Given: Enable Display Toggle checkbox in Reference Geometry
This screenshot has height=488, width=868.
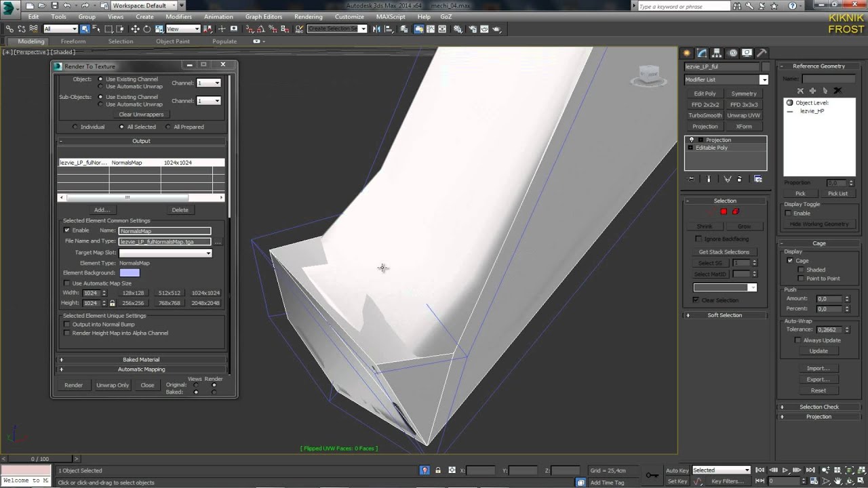Looking at the screenshot, I should [788, 213].
